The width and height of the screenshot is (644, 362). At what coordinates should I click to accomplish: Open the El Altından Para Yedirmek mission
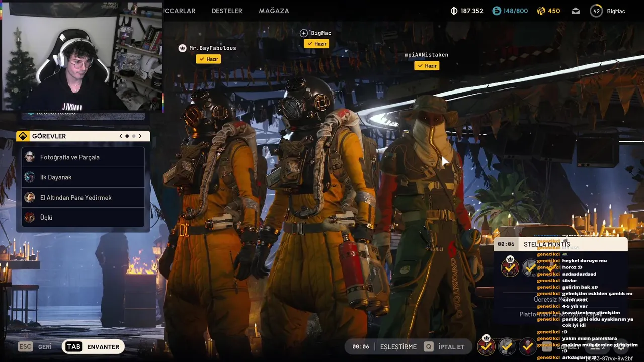84,197
